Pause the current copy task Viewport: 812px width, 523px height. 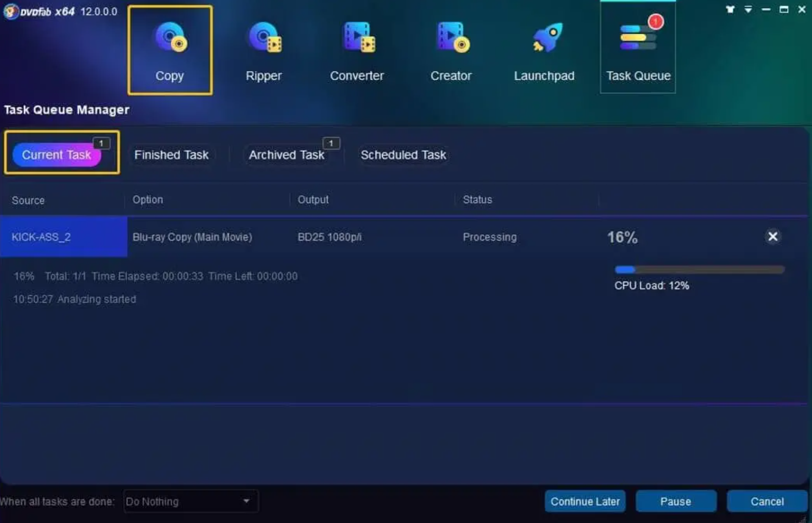[x=676, y=501]
